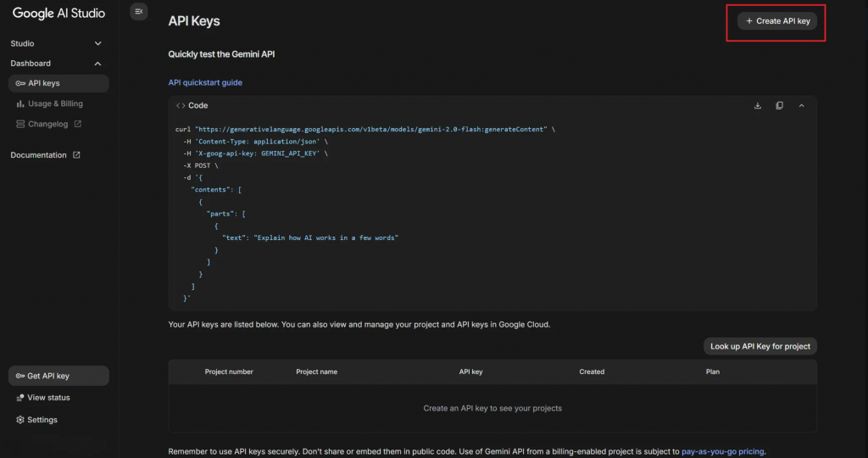The width and height of the screenshot is (868, 458).
Task: Click the Project name column header
Action: 317,371
